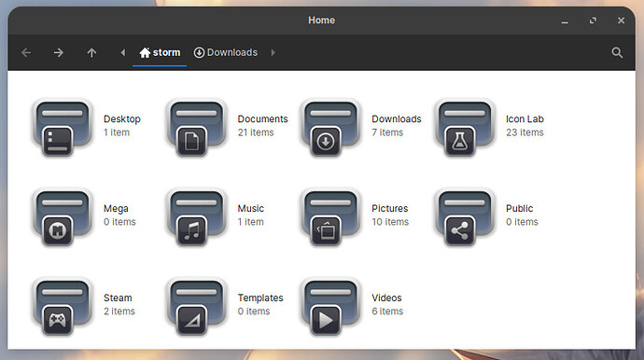Open the search magnifier icon
The height and width of the screenshot is (360, 644).
pyautogui.click(x=617, y=52)
